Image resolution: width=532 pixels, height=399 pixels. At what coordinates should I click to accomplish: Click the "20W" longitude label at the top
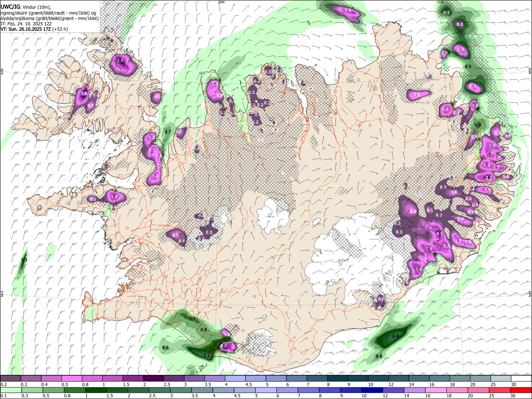coord(221,2)
